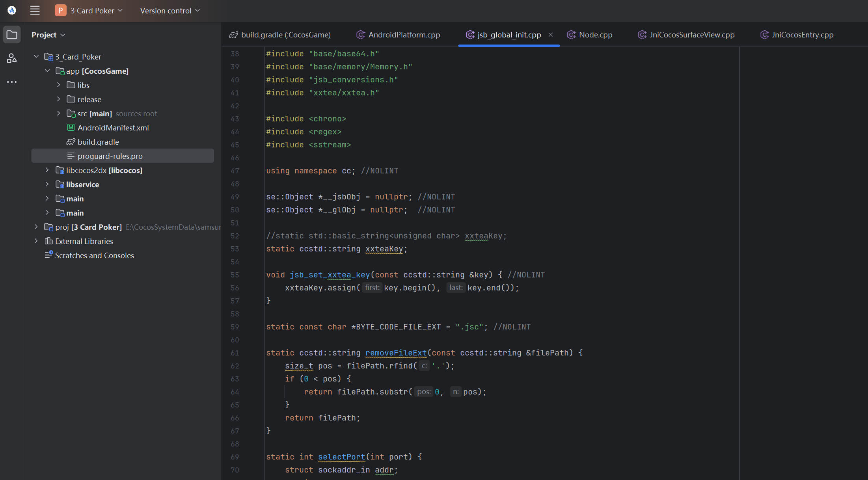Click the 3 Card Poker project badge icon
This screenshot has height=480, width=868.
pyautogui.click(x=60, y=11)
